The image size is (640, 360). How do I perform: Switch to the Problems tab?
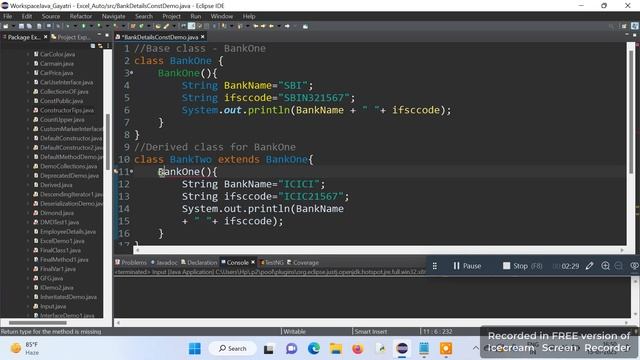[x=131, y=262]
